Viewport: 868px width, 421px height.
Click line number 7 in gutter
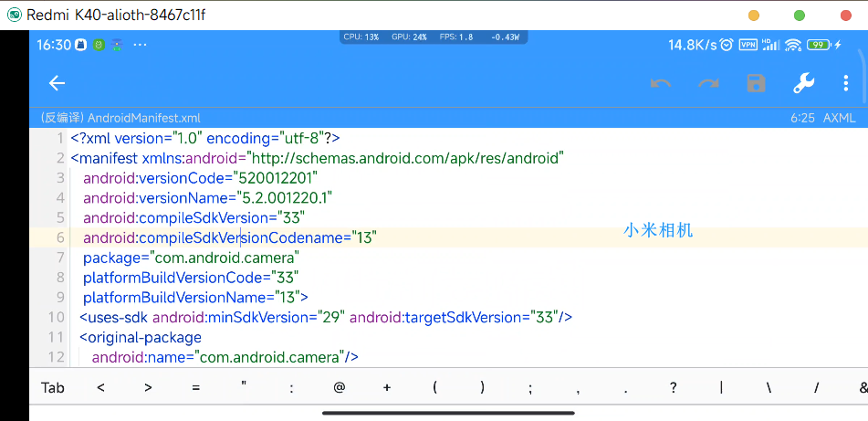tap(60, 258)
